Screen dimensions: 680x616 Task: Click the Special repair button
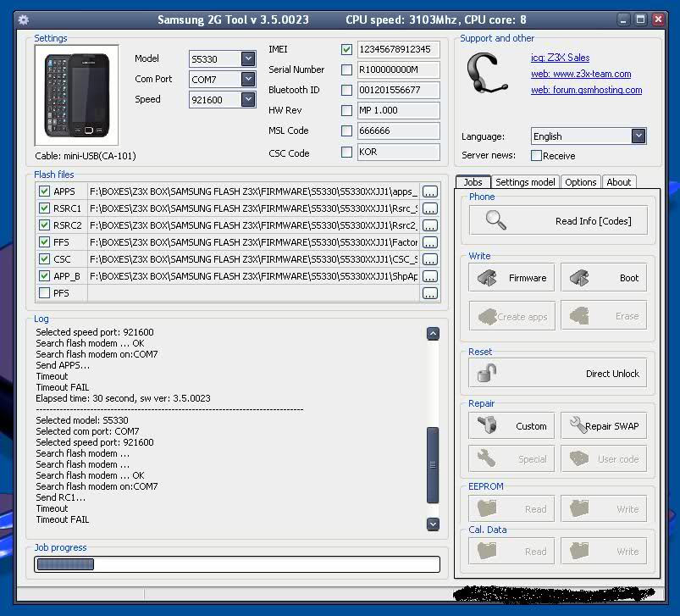click(511, 458)
